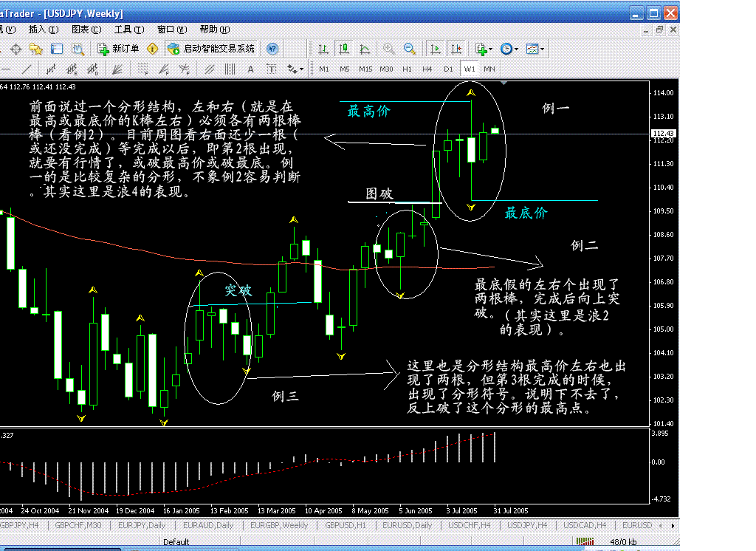Open the Strategy Tester magnifier icon
756x551 pixels.
tap(78, 49)
